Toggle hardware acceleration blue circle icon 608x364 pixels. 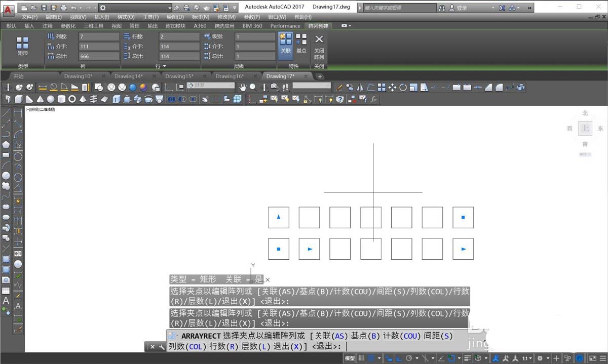(x=579, y=358)
